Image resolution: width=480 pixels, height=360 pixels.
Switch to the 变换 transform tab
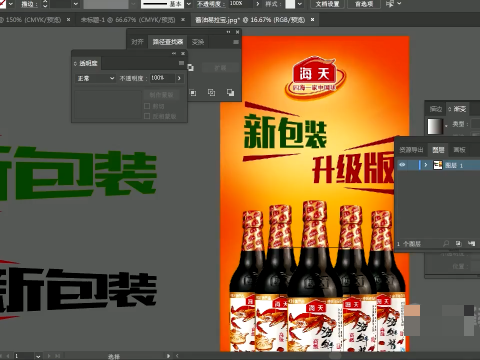198,42
